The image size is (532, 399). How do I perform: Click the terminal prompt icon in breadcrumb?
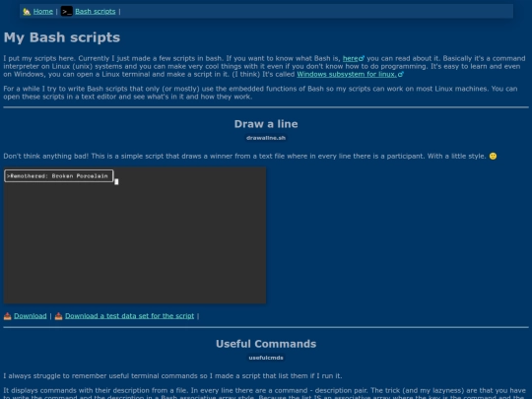[x=67, y=12]
